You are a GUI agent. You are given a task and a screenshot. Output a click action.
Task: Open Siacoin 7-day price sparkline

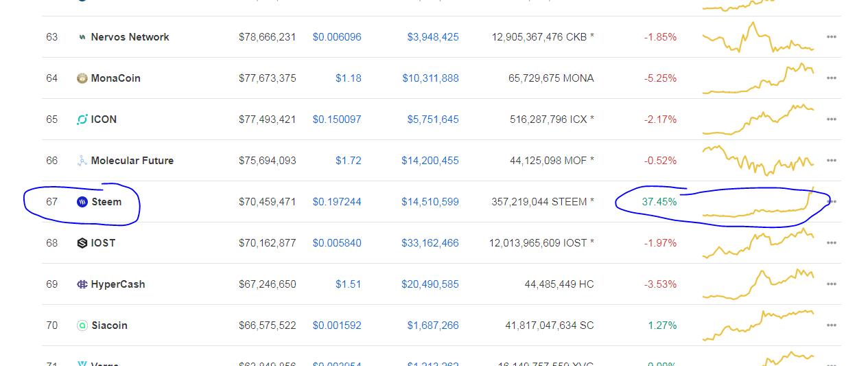click(x=758, y=325)
